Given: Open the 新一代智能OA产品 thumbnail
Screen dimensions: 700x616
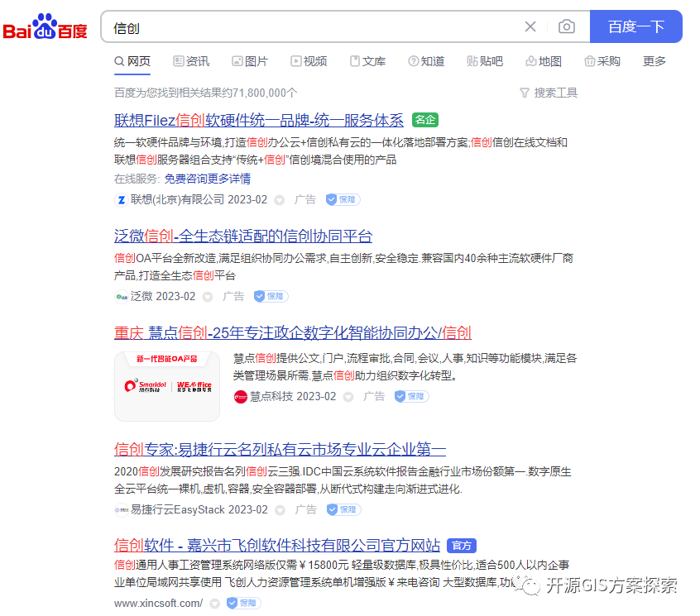Looking at the screenshot, I should (x=167, y=386).
